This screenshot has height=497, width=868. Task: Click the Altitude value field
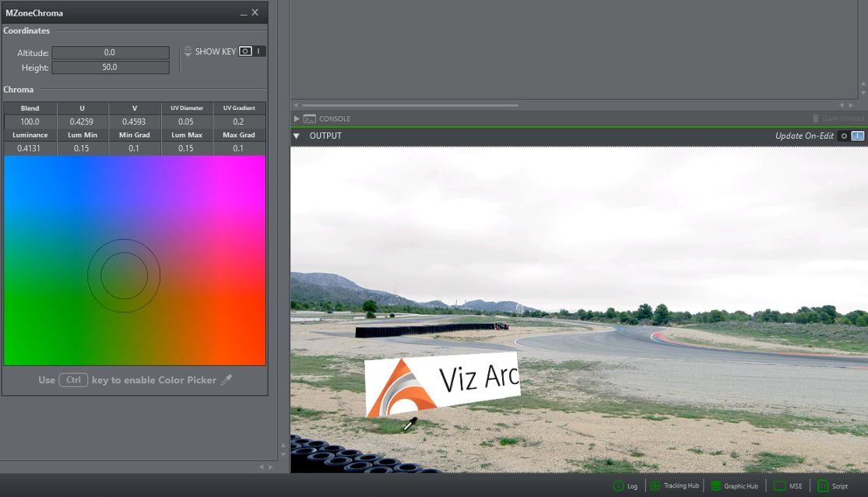coord(110,53)
